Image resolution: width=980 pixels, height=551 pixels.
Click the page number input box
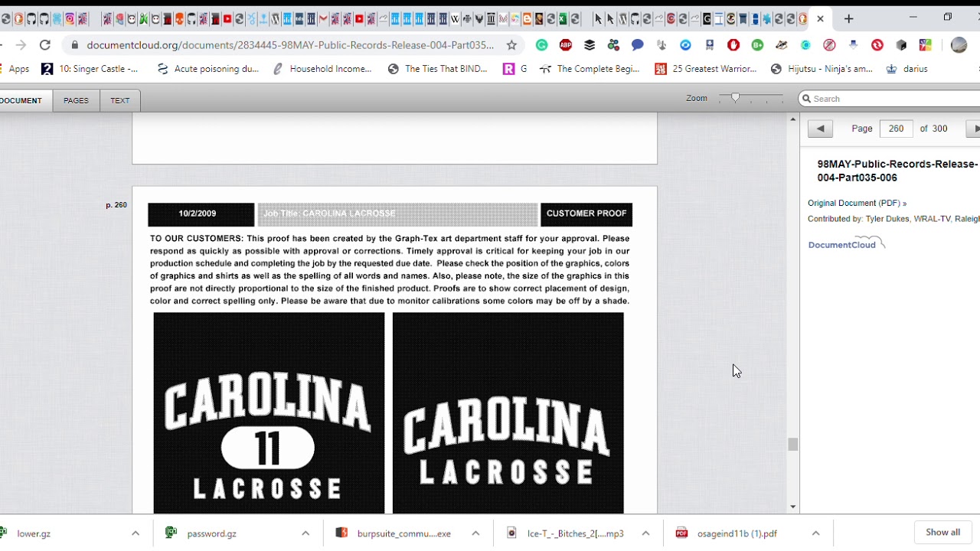(x=896, y=129)
